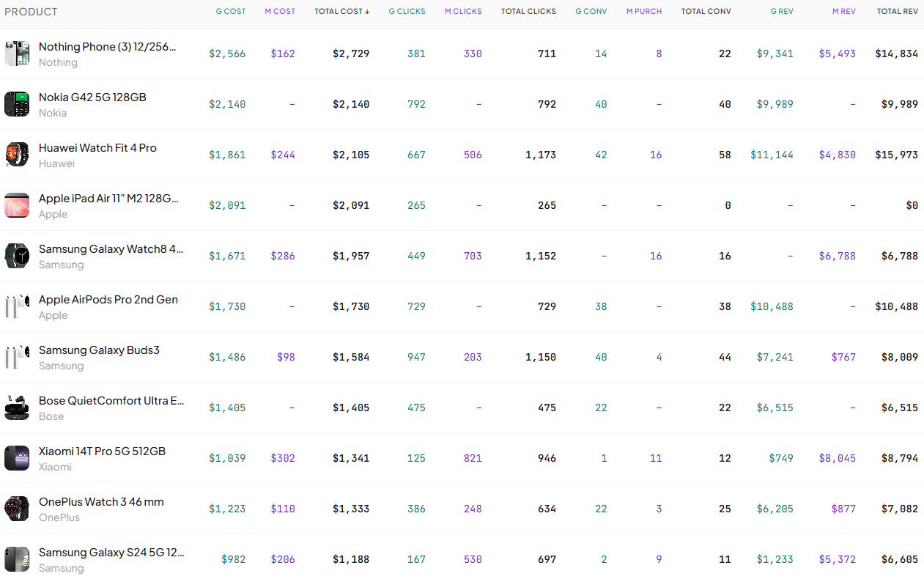
Task: Click the Samsung Galaxy Watch8 product icon
Action: pos(16,255)
